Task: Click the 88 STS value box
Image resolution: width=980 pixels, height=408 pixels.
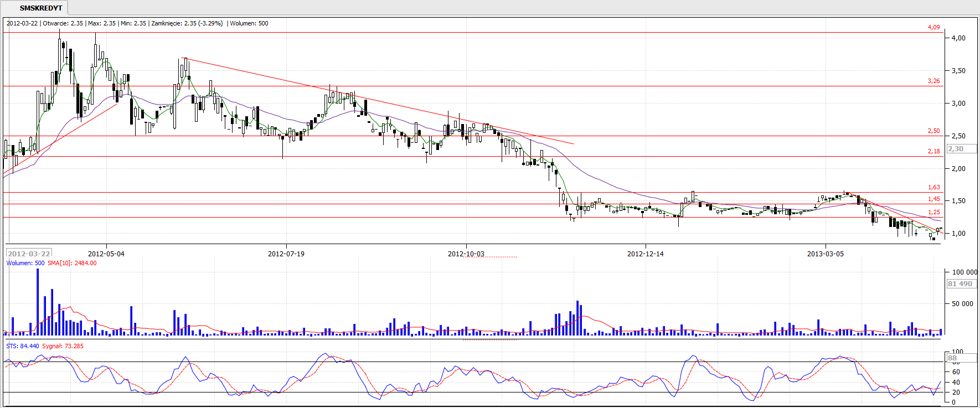Action: click(953, 358)
